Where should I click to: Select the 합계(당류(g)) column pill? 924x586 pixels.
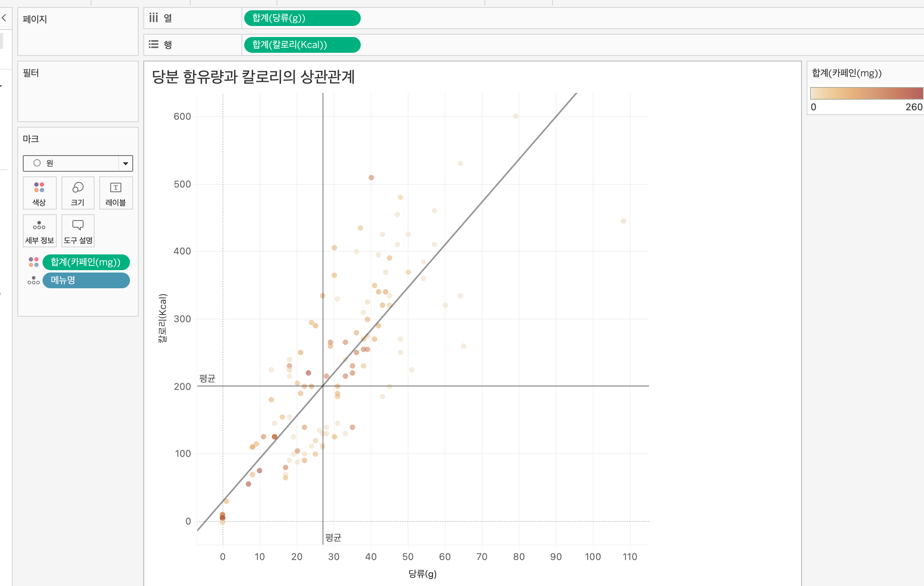302,18
